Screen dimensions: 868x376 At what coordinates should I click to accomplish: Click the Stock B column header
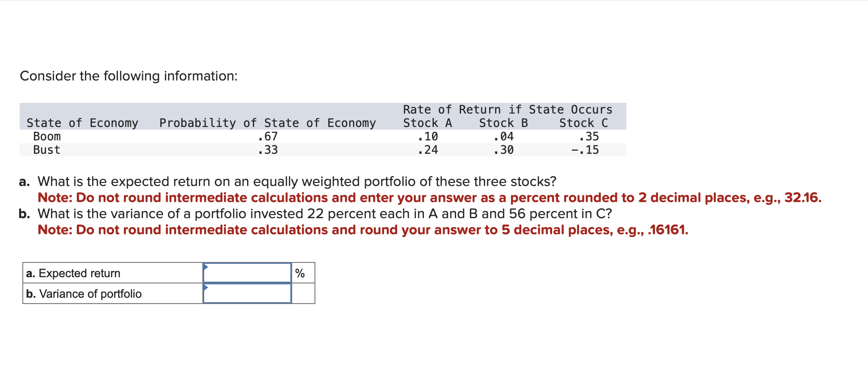(x=504, y=123)
